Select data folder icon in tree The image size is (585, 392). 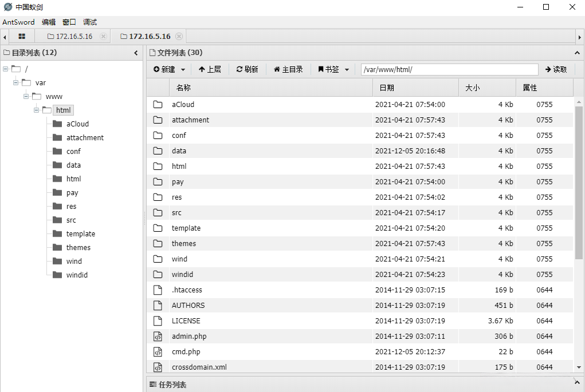coord(57,165)
